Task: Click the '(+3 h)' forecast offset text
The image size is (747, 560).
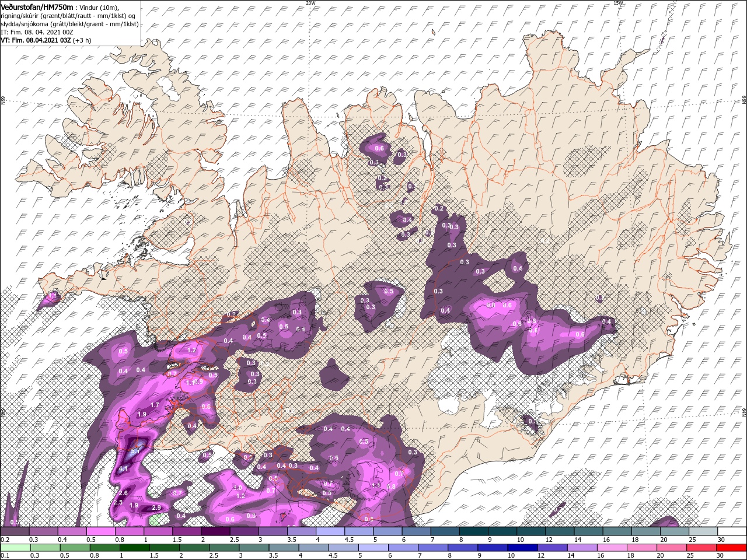Action: 82,40
